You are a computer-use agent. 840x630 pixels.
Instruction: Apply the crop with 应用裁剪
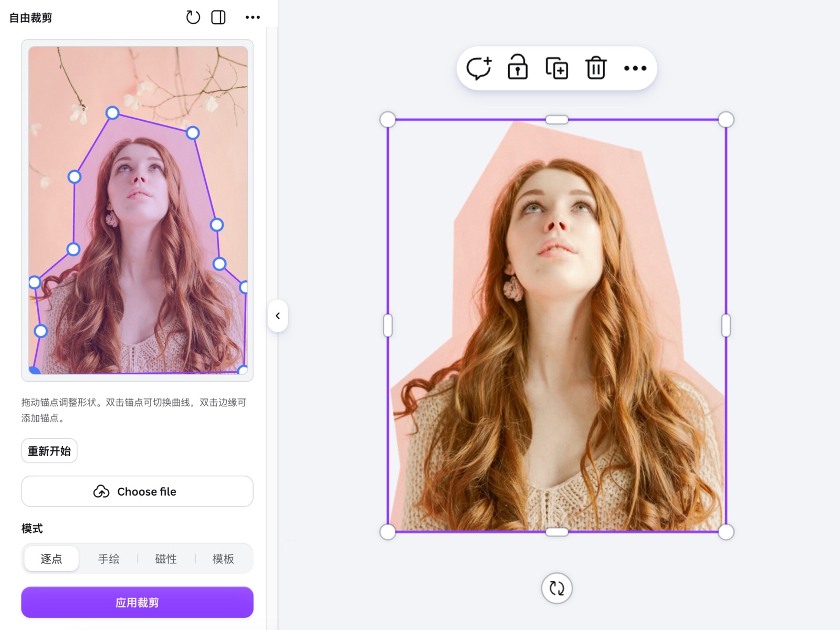137,602
